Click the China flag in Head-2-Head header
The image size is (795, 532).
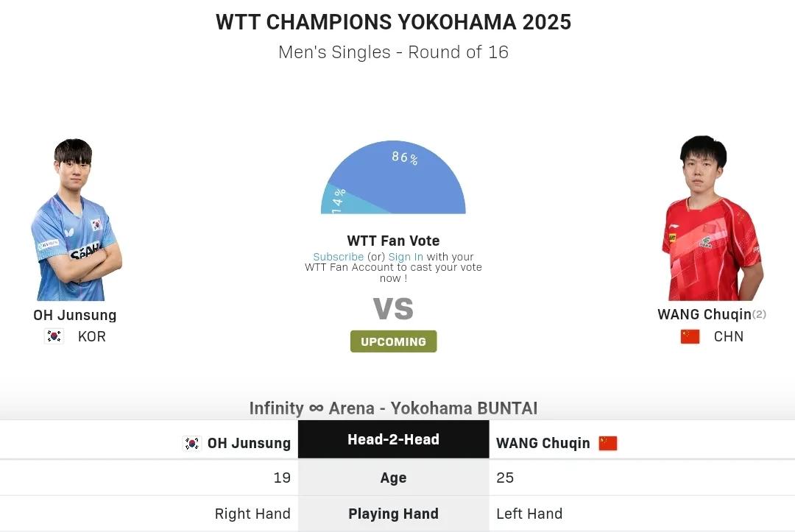click(608, 443)
